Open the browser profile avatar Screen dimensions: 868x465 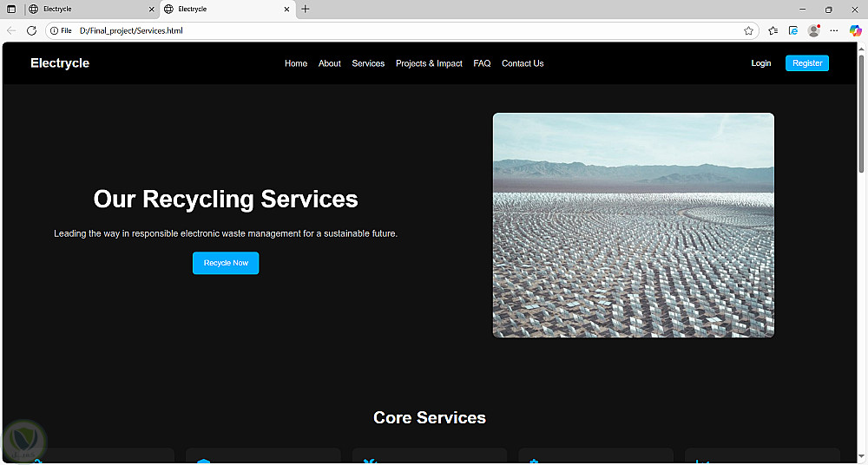[x=814, y=30]
